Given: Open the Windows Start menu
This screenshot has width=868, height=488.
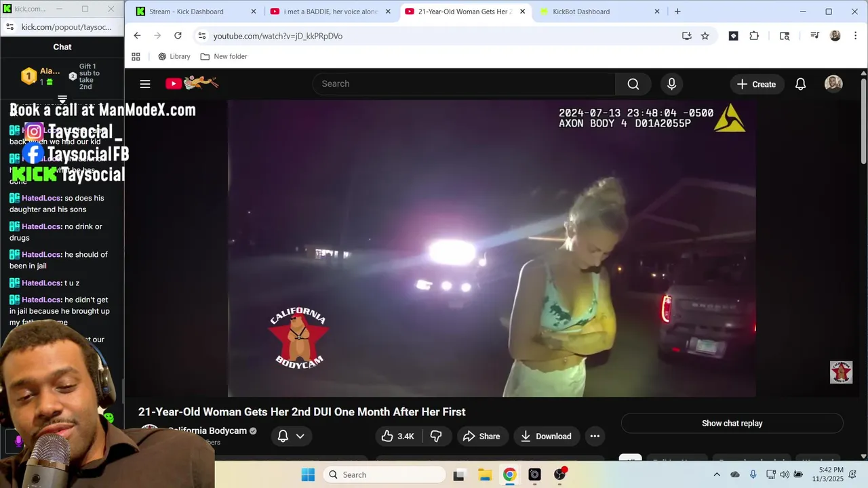Looking at the screenshot, I should click(x=308, y=474).
